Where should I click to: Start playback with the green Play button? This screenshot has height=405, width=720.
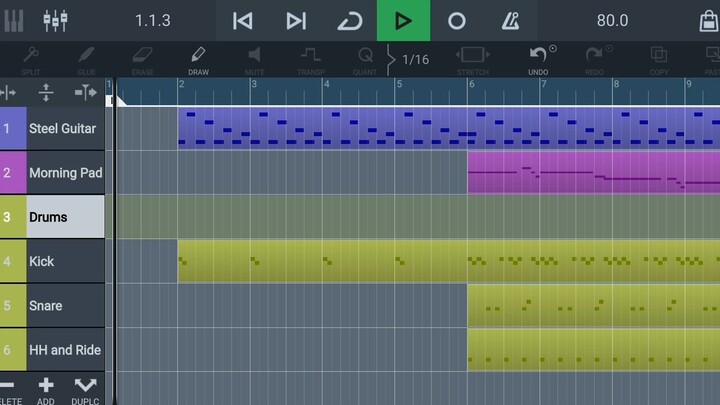pyautogui.click(x=403, y=21)
